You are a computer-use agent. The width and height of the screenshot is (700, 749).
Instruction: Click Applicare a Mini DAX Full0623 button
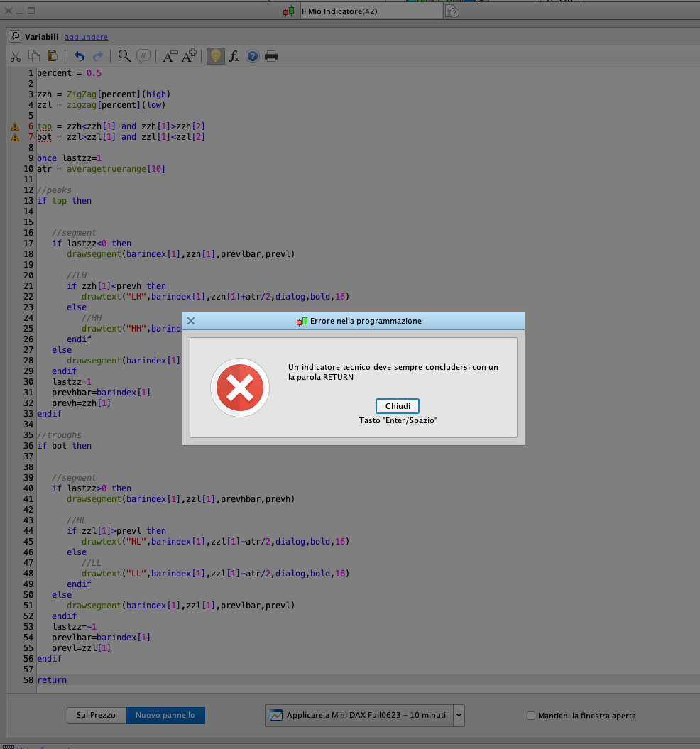coord(359,715)
